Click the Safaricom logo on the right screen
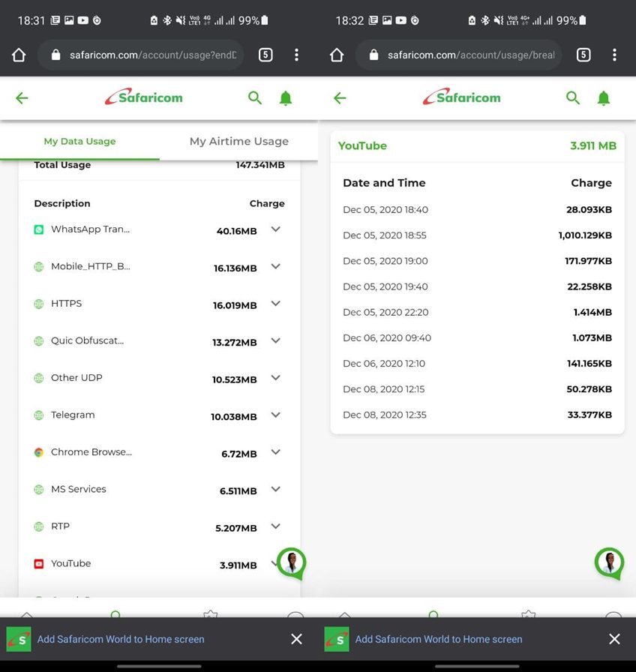Viewport: 636px width, 672px height. pyautogui.click(x=462, y=97)
